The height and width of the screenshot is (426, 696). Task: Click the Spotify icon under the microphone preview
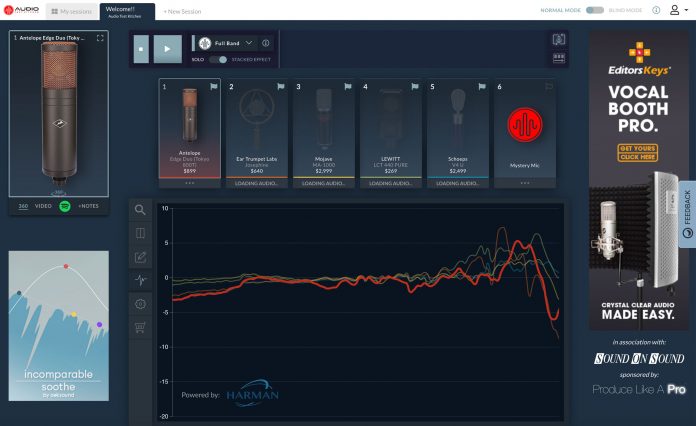(x=65, y=205)
